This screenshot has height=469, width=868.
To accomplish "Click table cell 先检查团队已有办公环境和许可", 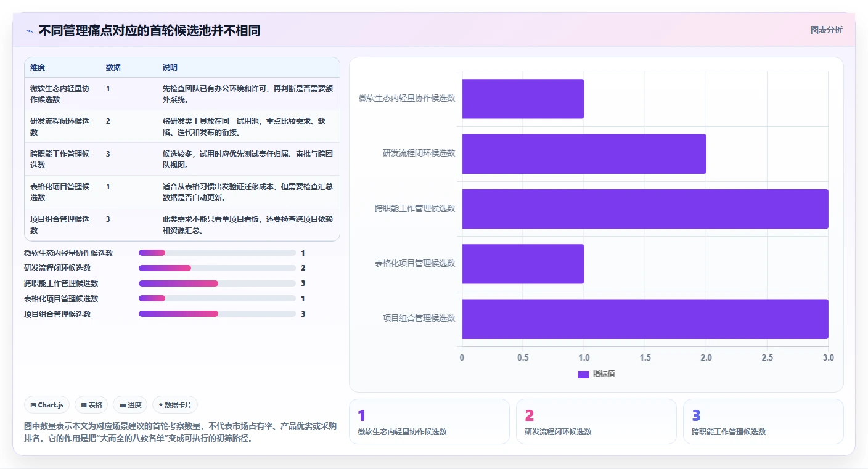I will (x=248, y=94).
